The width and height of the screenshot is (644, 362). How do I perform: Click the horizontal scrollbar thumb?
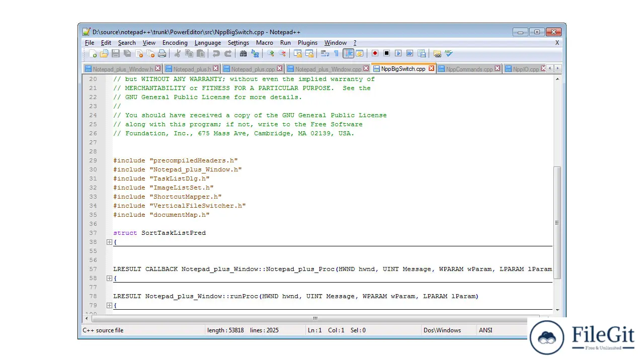click(x=315, y=318)
